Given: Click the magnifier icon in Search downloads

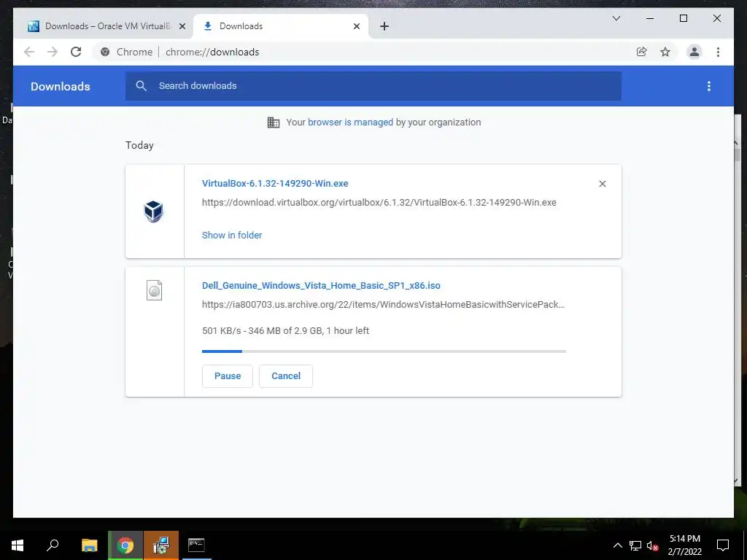Looking at the screenshot, I should [x=141, y=86].
